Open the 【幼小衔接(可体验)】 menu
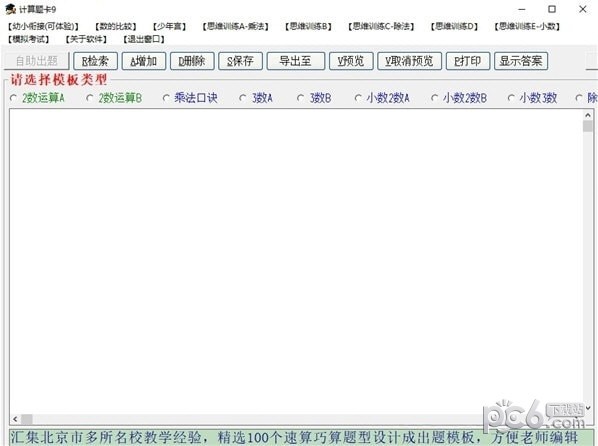 coord(43,26)
